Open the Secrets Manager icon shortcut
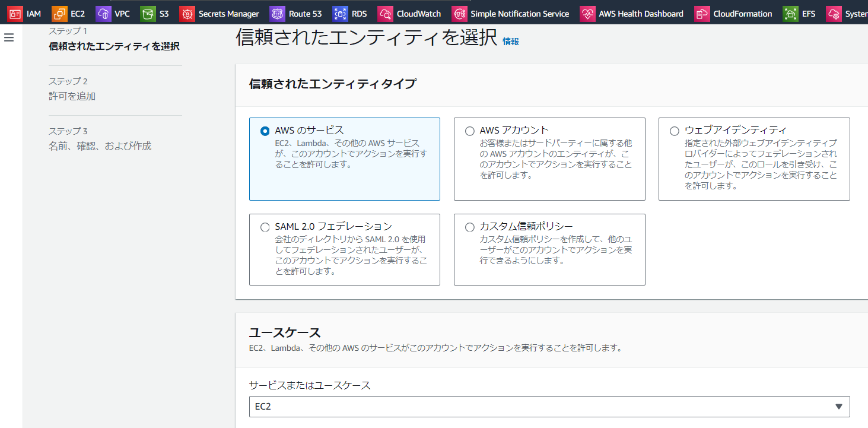The image size is (868, 428). click(x=187, y=14)
